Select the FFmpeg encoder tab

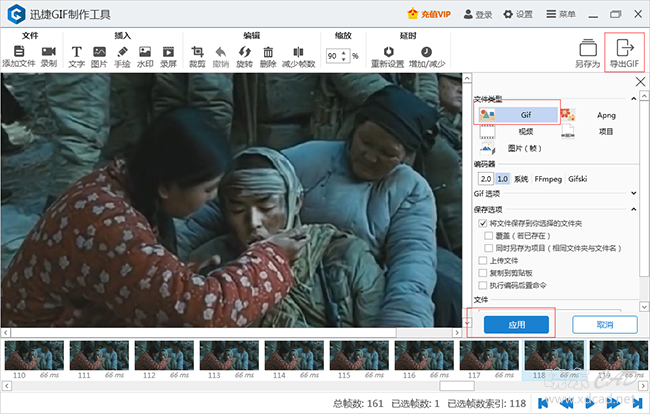[548, 179]
